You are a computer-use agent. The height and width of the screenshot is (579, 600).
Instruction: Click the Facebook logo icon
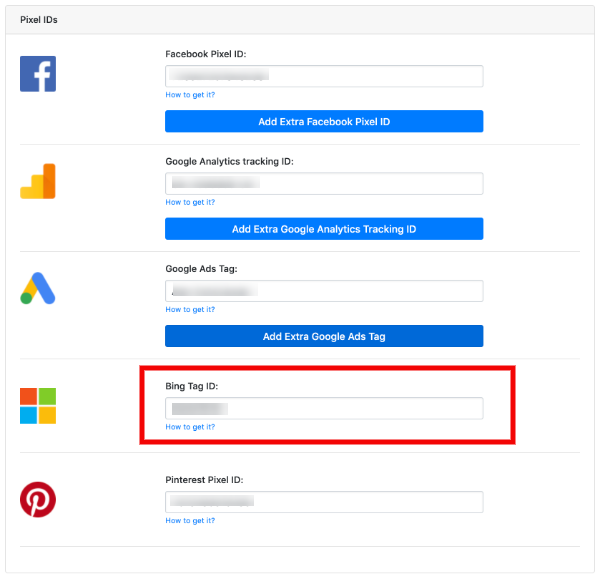pyautogui.click(x=38, y=74)
